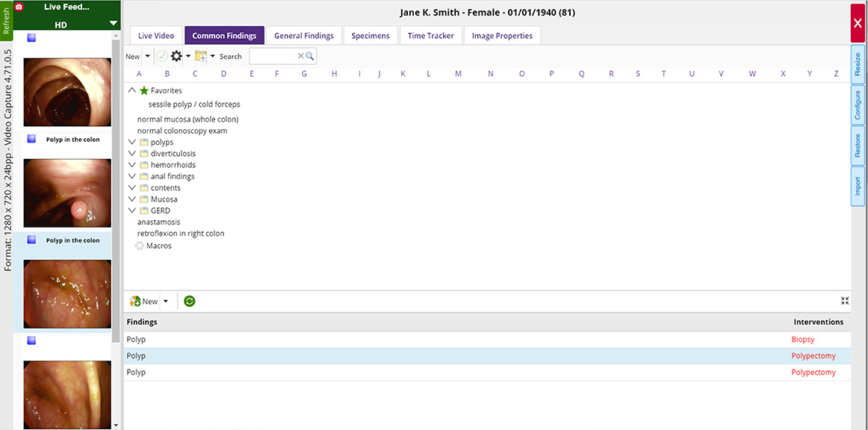868x430 pixels.
Task: Click the green star Favorites icon
Action: coord(144,90)
